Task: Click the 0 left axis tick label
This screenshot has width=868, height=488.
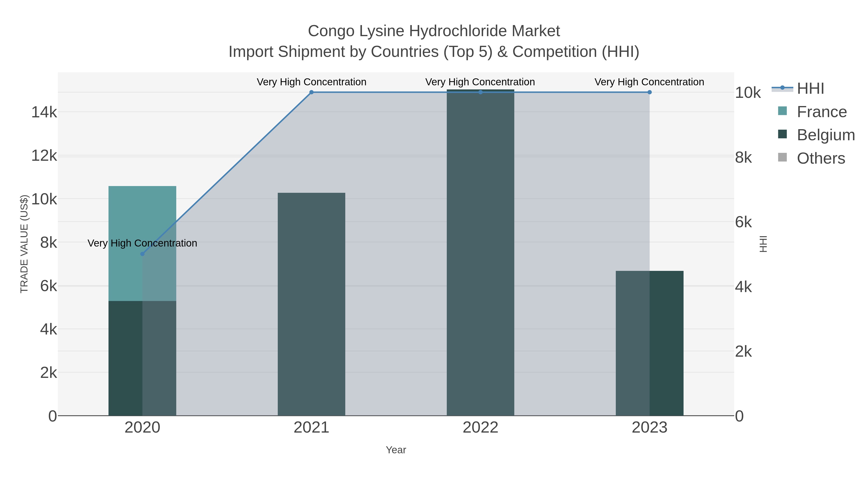Action: (53, 416)
